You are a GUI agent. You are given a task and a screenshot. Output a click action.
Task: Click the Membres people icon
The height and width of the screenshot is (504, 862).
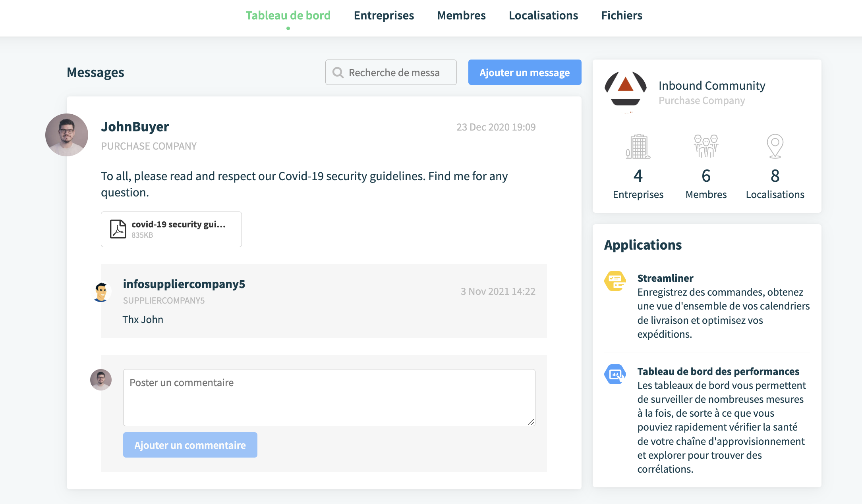tap(706, 146)
